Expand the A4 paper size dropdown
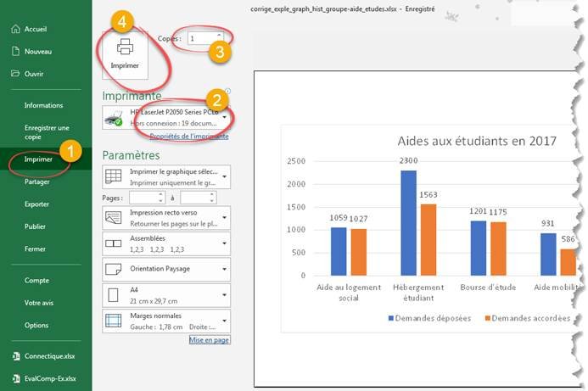Viewport: 588px width, 391px height. pos(226,294)
